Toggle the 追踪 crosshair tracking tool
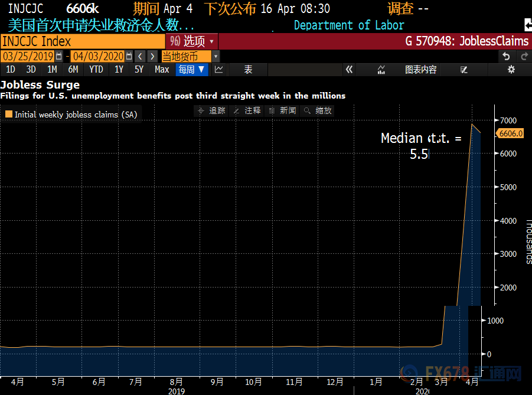532x395 pixels. pyautogui.click(x=211, y=110)
